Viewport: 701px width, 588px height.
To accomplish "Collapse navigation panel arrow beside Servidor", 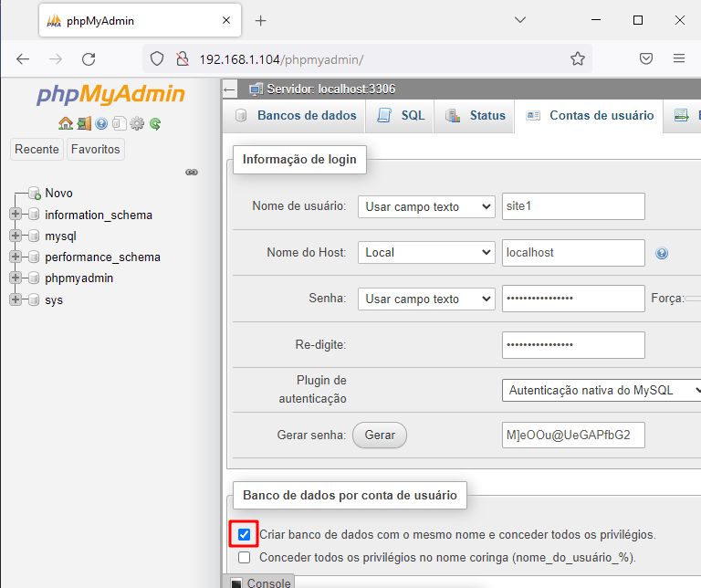I will 229,89.
